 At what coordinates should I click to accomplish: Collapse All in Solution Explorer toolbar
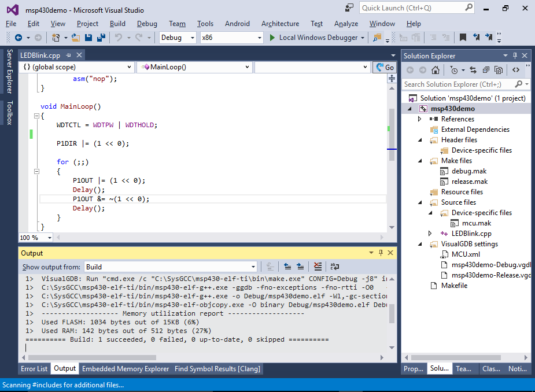pos(486,71)
